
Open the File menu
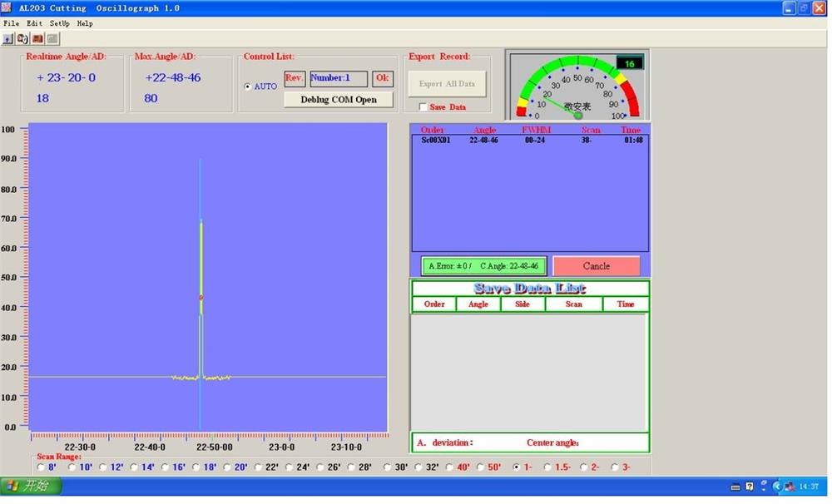11,23
